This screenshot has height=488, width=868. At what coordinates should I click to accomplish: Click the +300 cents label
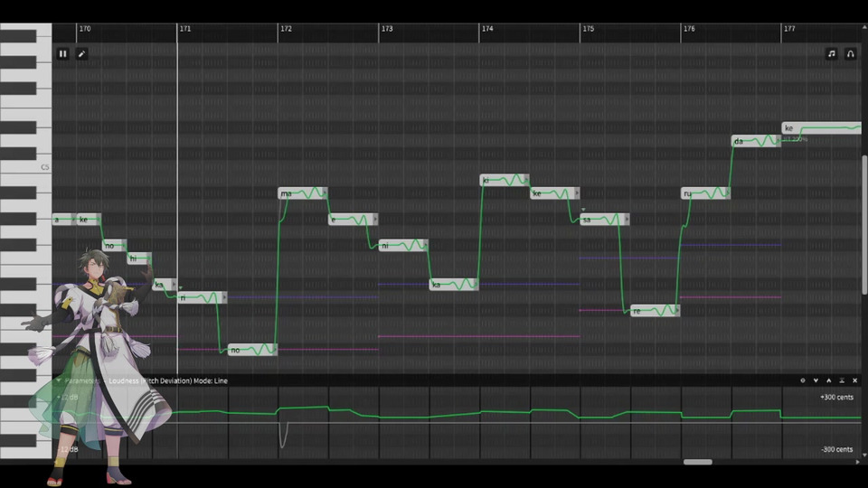pos(836,398)
